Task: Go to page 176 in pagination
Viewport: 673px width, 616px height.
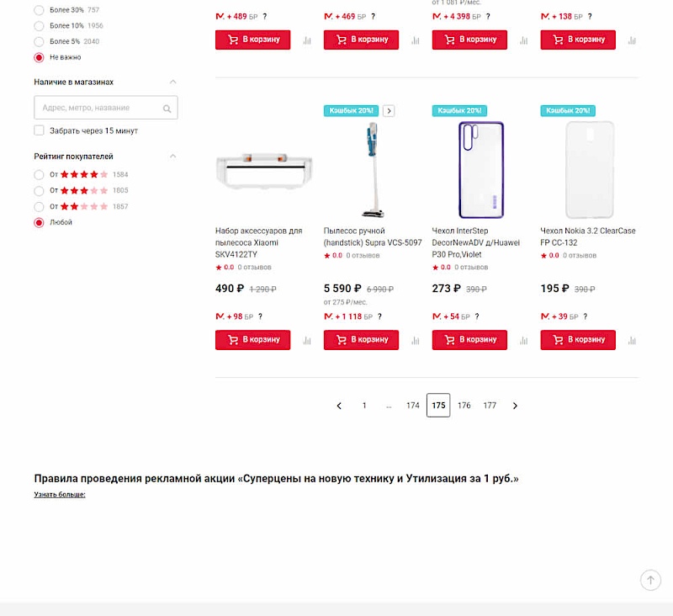Action: [x=464, y=406]
